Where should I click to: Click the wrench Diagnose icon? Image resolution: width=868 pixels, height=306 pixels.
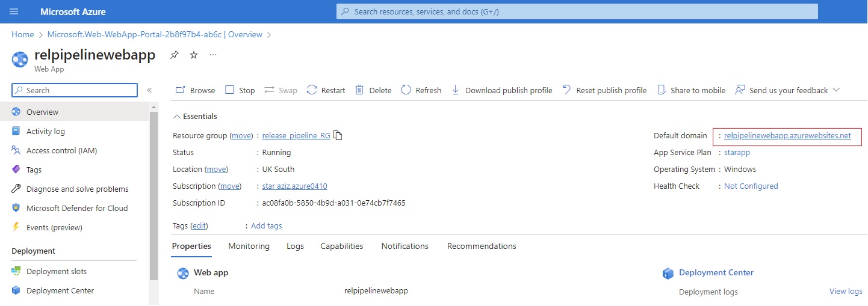16,189
